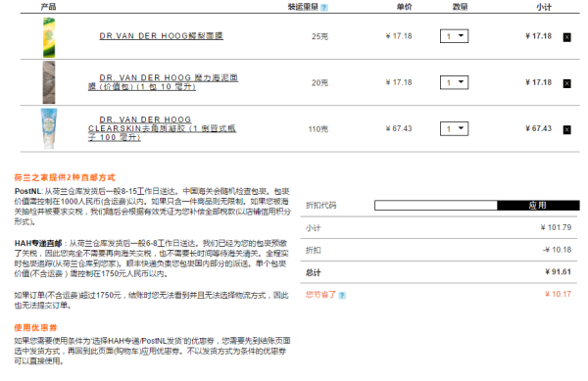The image size is (588, 381).
Task: Click the 使用优惠券 heading
Action: pyautogui.click(x=35, y=328)
